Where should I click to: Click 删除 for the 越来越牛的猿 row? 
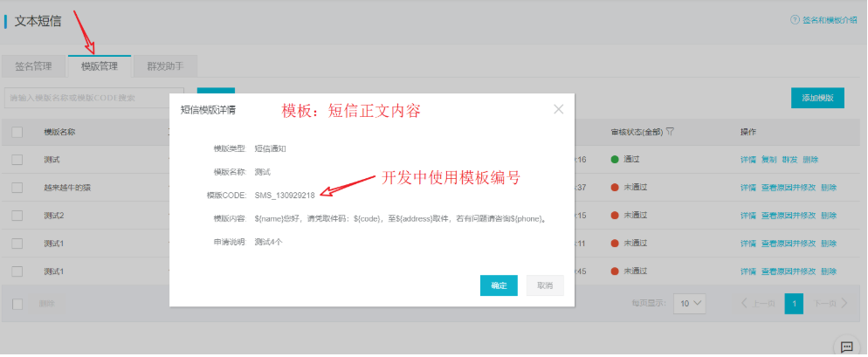coord(829,188)
